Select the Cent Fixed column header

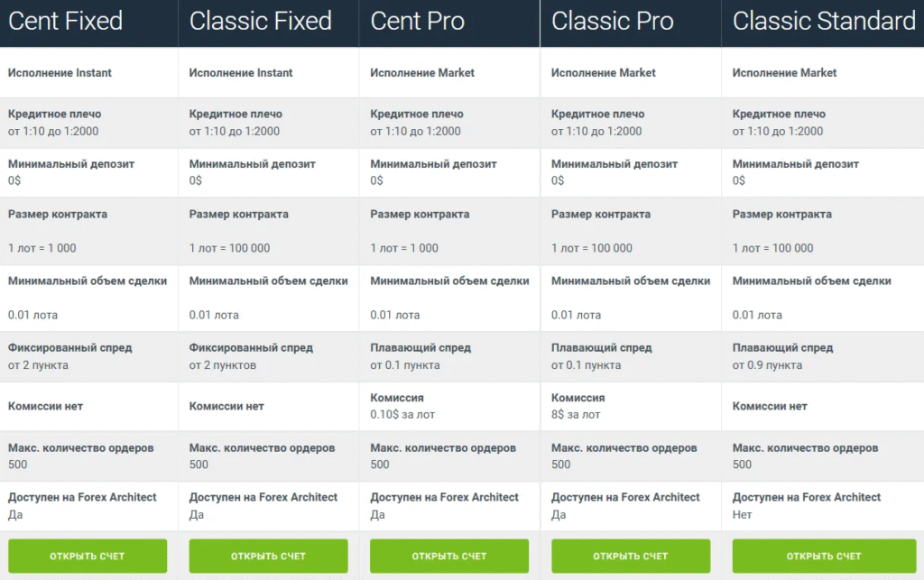[65, 22]
